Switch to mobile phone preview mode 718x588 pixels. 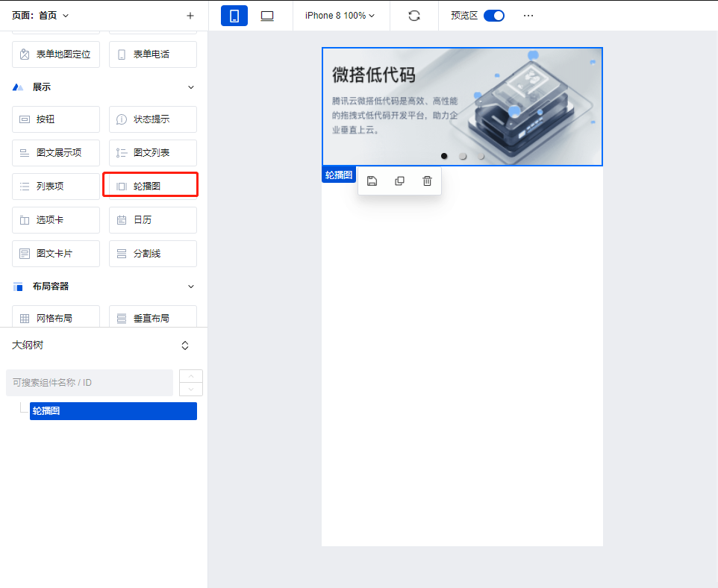pos(234,16)
